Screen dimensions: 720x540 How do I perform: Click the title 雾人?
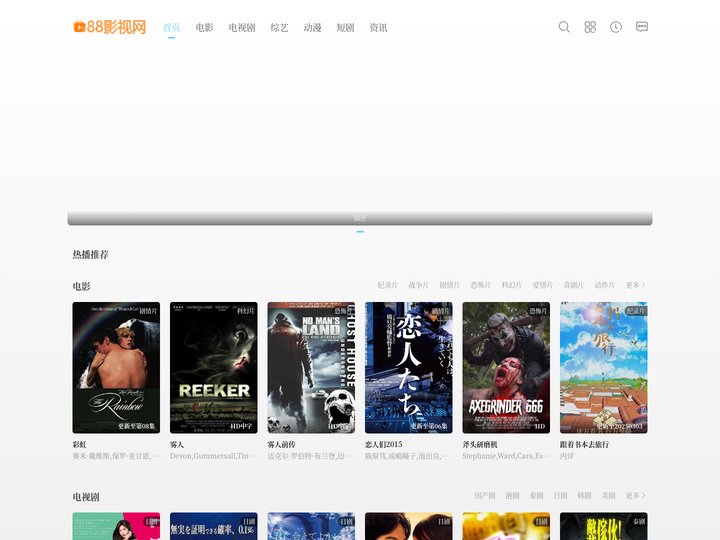pyautogui.click(x=177, y=444)
